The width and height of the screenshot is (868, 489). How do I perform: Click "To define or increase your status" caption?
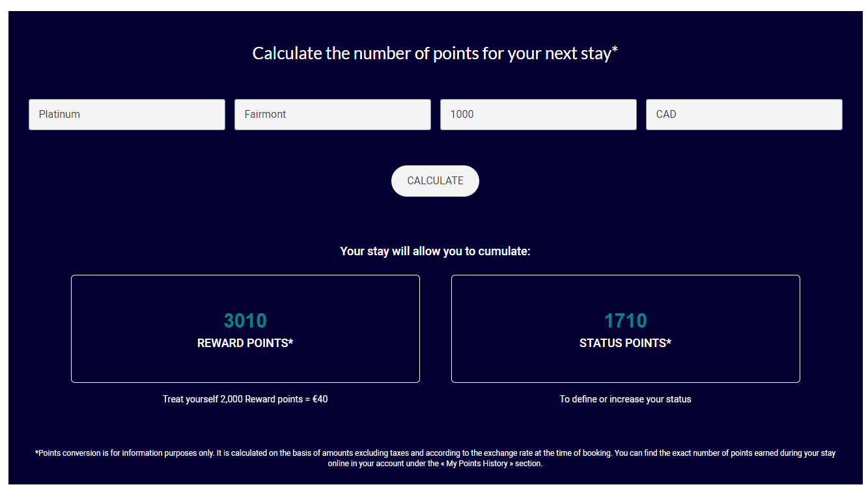coord(625,399)
